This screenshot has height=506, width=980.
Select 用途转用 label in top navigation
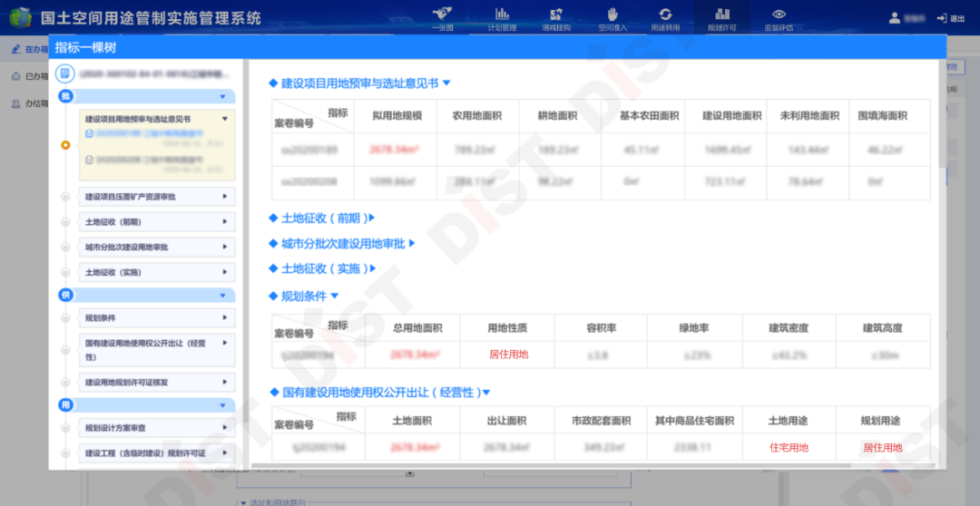click(665, 27)
